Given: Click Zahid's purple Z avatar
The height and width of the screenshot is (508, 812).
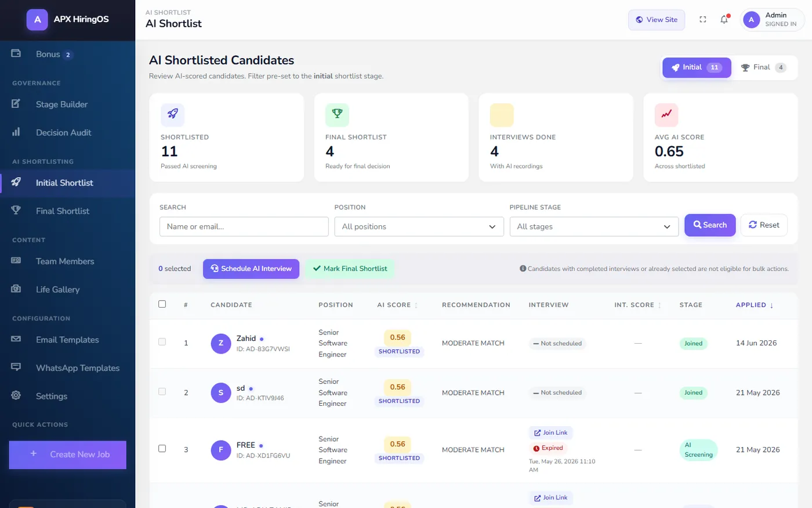Looking at the screenshot, I should click(x=221, y=343).
